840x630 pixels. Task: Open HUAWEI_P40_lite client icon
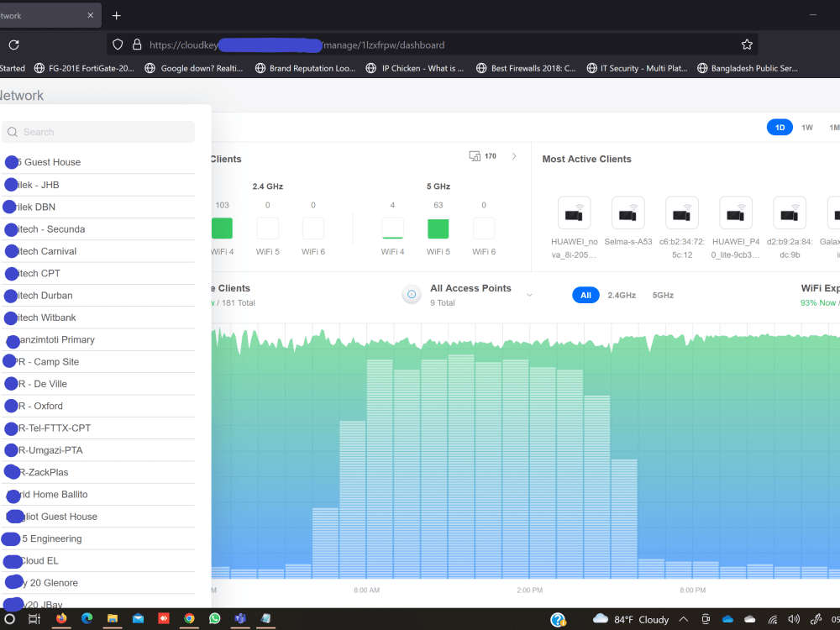[736, 213]
